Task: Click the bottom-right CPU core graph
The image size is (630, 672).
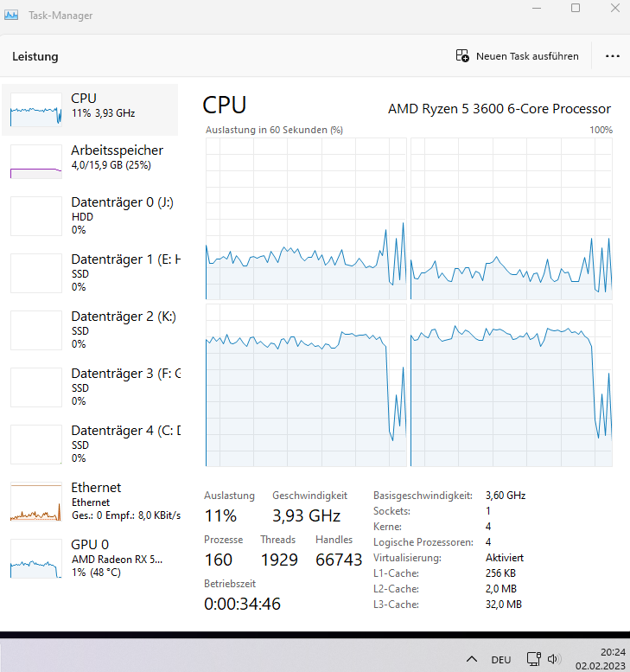Action: (512, 385)
